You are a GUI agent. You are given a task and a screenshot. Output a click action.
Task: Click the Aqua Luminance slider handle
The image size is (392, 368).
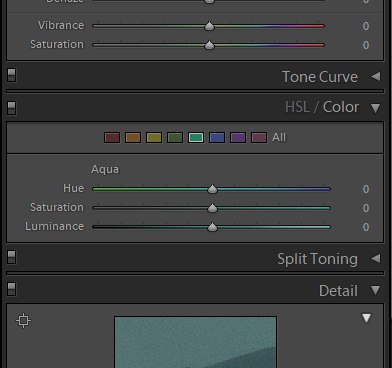point(212,227)
